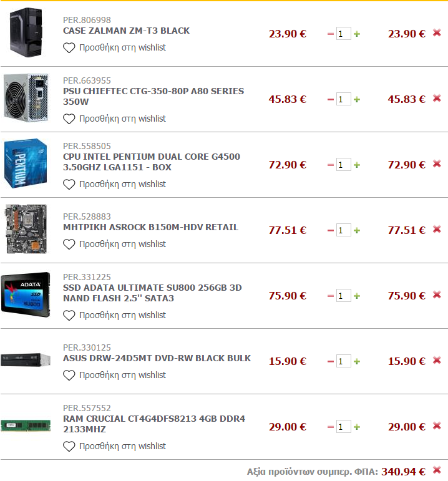Image resolution: width=448 pixels, height=481 pixels.
Task: Open SSD ADATA ULTIMATE SU800 product page
Action: (x=152, y=293)
